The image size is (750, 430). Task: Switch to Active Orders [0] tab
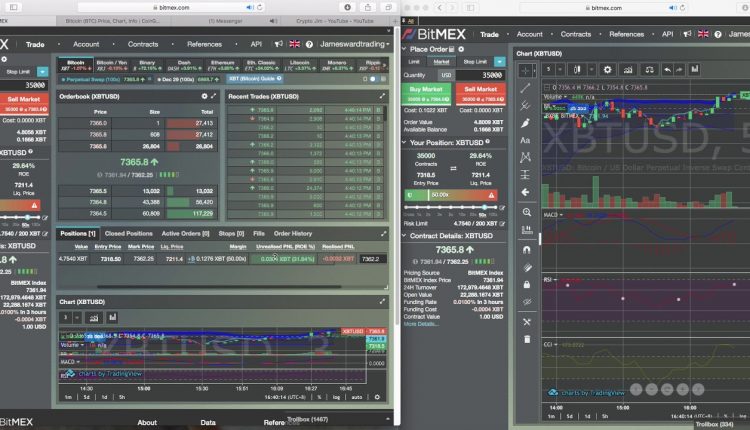click(x=186, y=233)
